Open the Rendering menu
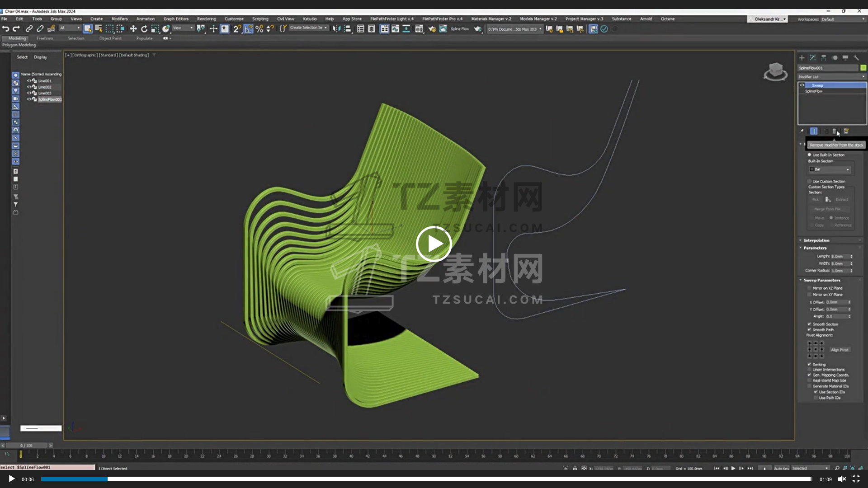This screenshot has width=868, height=488. click(x=206, y=19)
